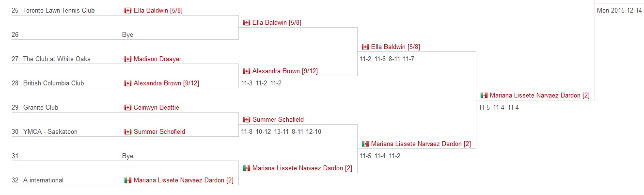Open Ella Baldwin link above score 11-2 11-6 8-11 11-7

395,47
